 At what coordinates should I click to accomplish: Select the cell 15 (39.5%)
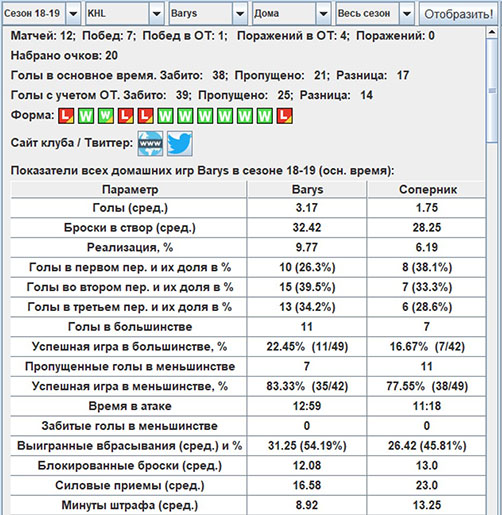[x=307, y=287]
